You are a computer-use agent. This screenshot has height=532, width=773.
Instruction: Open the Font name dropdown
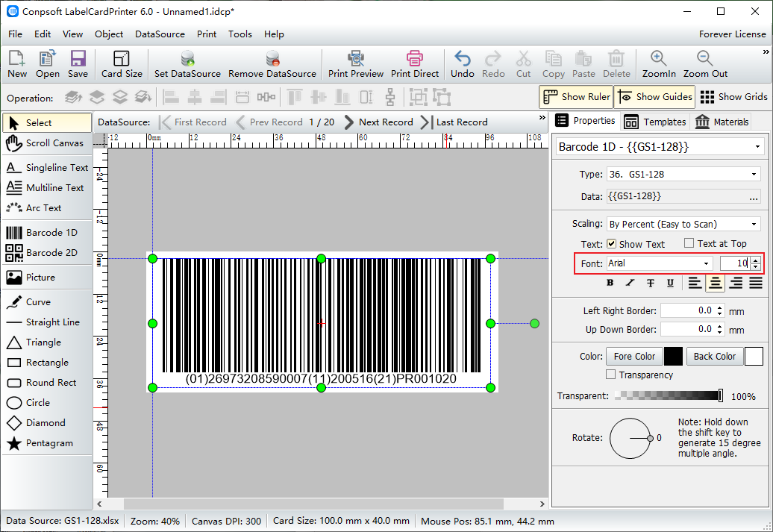pos(706,264)
